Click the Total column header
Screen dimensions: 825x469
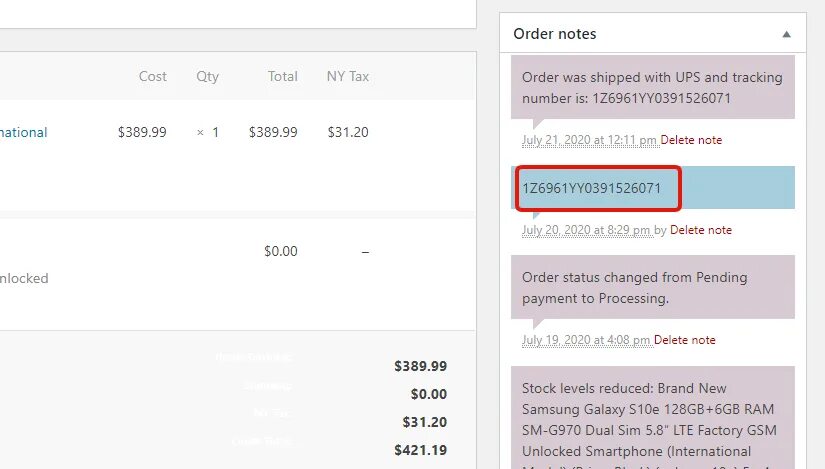282,76
